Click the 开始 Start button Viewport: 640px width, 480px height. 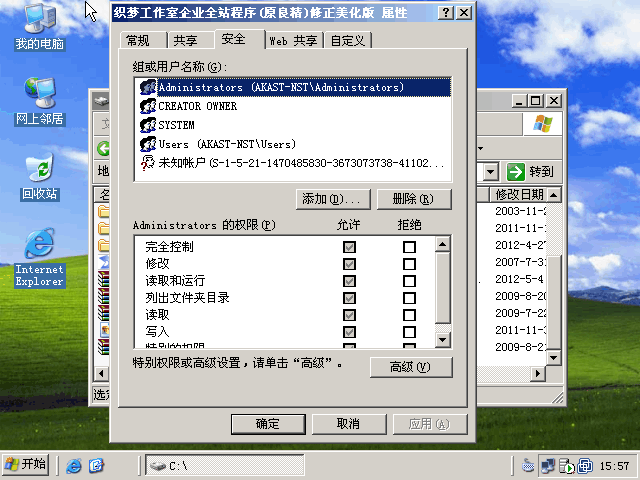[25, 465]
